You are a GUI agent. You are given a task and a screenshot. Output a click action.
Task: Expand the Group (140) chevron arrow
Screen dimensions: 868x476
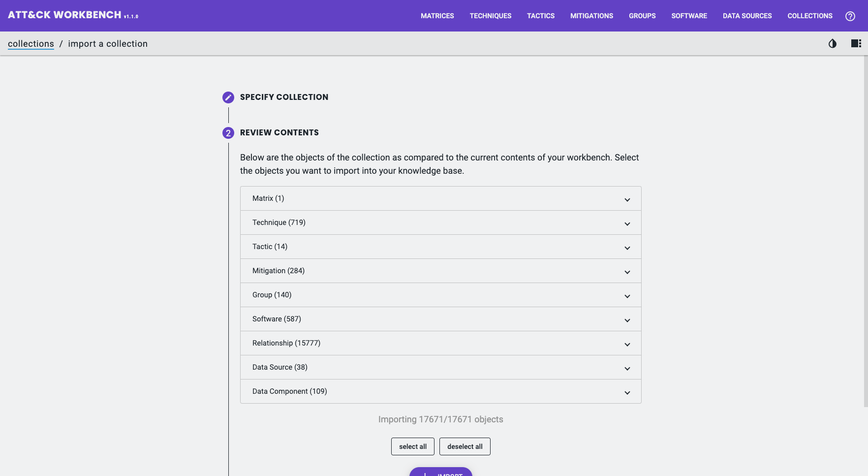(x=627, y=296)
